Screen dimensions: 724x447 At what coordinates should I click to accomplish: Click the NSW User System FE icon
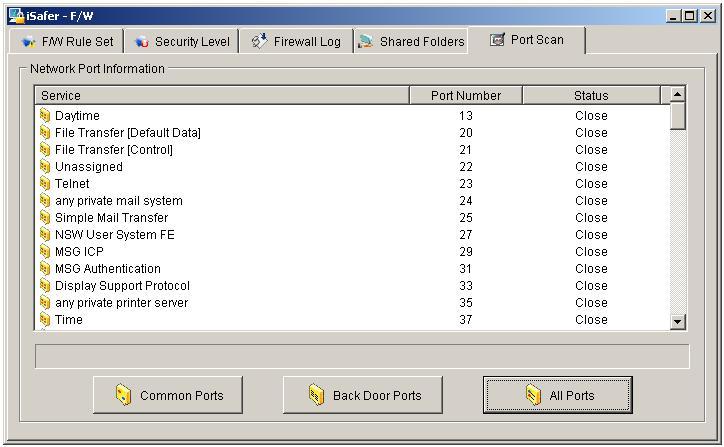pos(45,235)
